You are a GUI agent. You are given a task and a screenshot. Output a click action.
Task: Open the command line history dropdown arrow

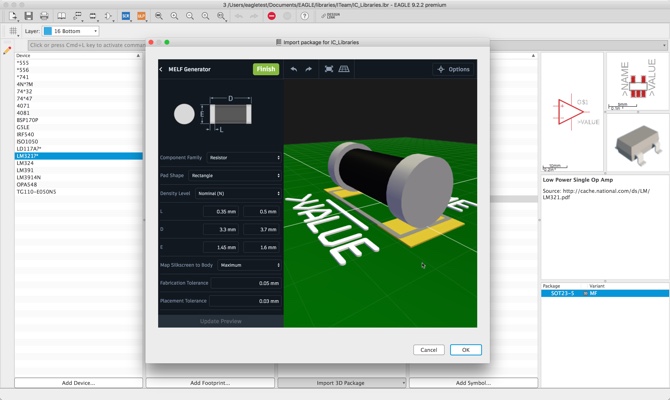(x=664, y=45)
